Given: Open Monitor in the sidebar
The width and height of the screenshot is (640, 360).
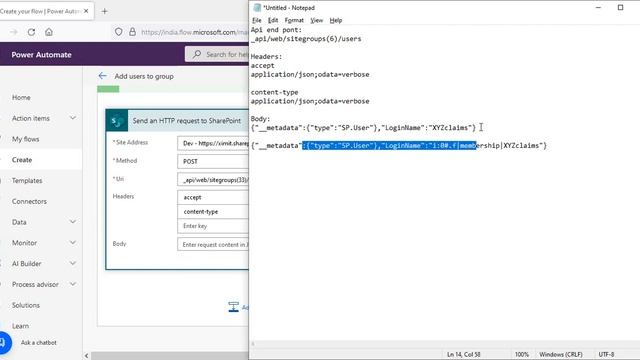Looking at the screenshot, I should pyautogui.click(x=24, y=243).
